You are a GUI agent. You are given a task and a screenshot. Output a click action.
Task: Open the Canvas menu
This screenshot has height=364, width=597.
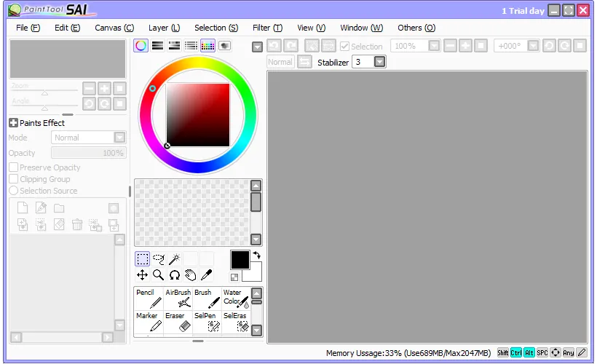[114, 28]
